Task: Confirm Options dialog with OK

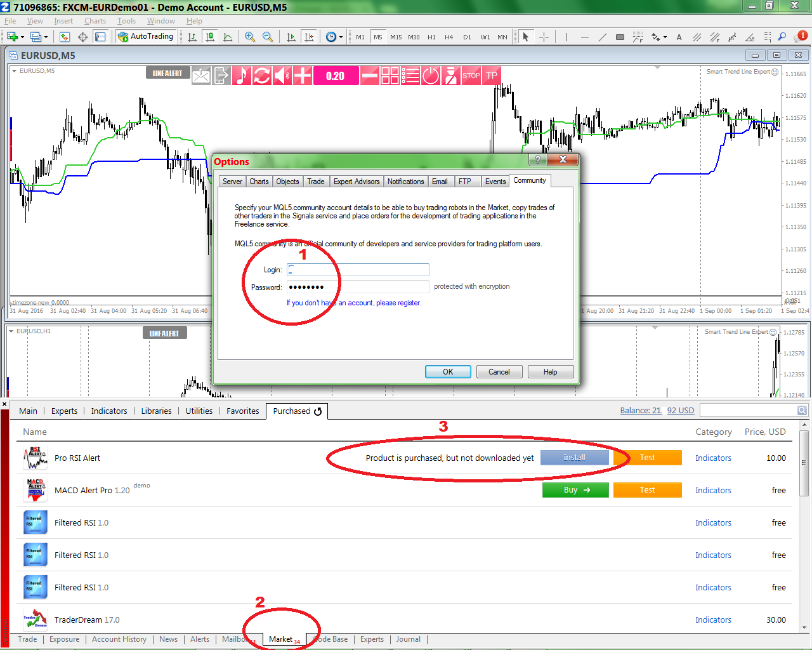Action: pyautogui.click(x=448, y=372)
